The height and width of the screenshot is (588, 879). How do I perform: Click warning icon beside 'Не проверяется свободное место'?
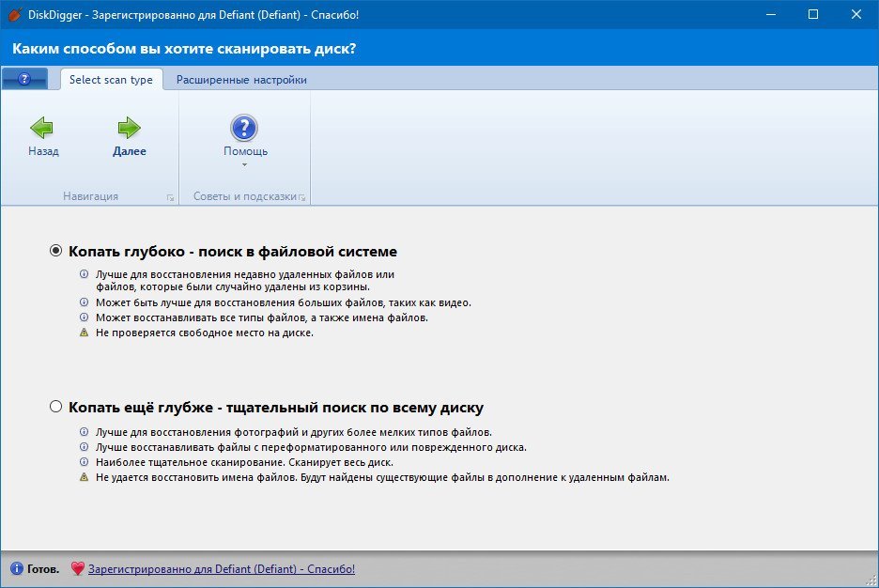coord(84,333)
